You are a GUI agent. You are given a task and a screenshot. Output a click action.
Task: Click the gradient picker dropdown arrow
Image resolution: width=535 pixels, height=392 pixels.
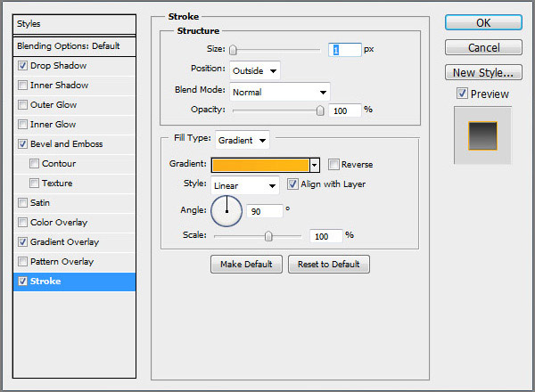315,164
